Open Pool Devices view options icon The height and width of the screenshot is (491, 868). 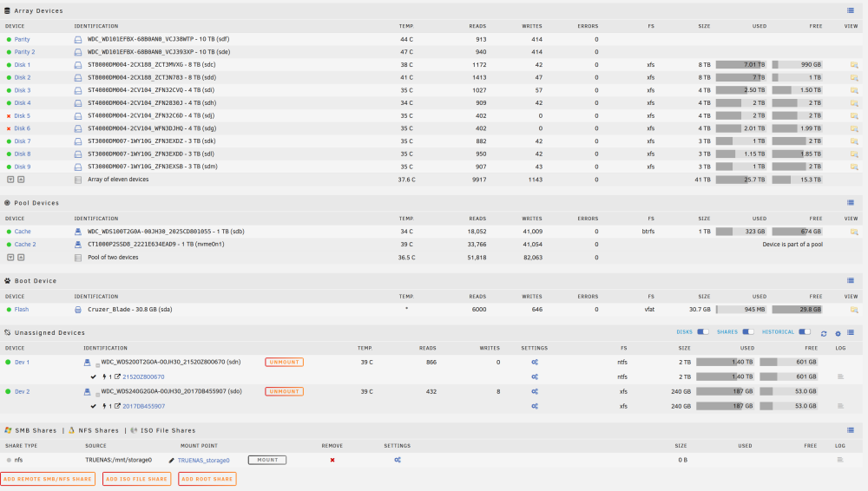click(851, 203)
